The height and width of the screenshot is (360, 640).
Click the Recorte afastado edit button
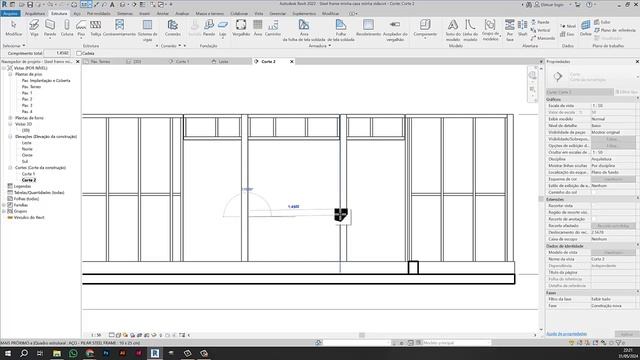click(613, 226)
